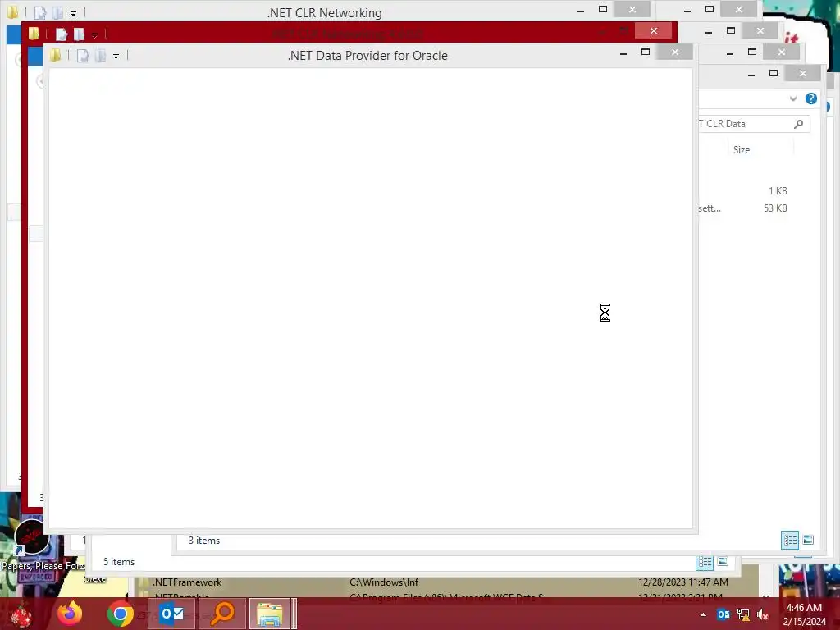Minimize the .NET CLR Networking window
Screen dimensions: 840x630
tap(581, 10)
